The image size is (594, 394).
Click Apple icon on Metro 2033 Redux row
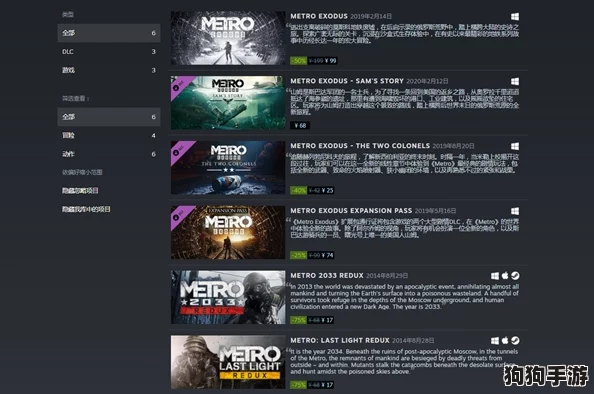click(x=505, y=276)
